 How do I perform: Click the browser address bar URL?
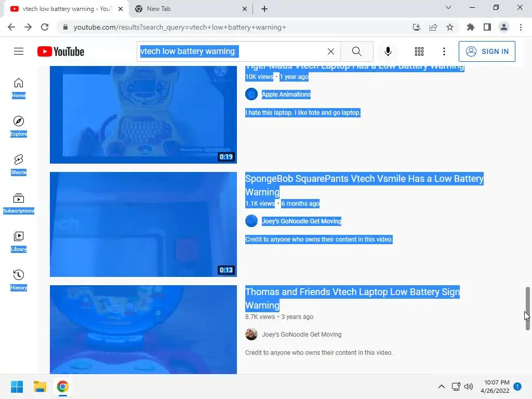click(x=180, y=27)
